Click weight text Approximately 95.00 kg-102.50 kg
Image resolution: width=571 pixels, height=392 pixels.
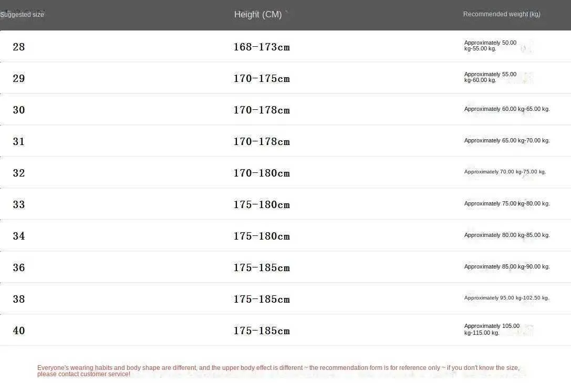coord(506,297)
